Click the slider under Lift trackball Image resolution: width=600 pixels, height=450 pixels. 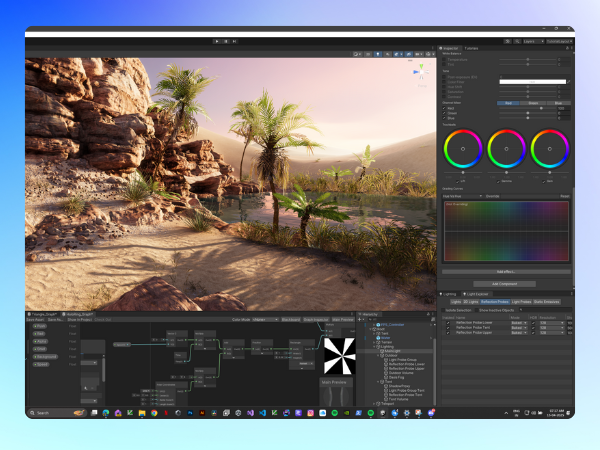click(x=463, y=173)
